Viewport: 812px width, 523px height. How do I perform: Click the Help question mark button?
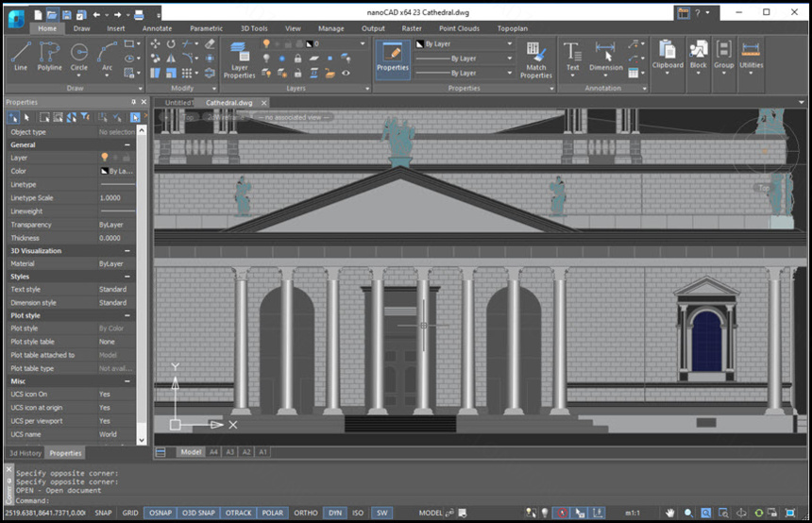pos(697,13)
